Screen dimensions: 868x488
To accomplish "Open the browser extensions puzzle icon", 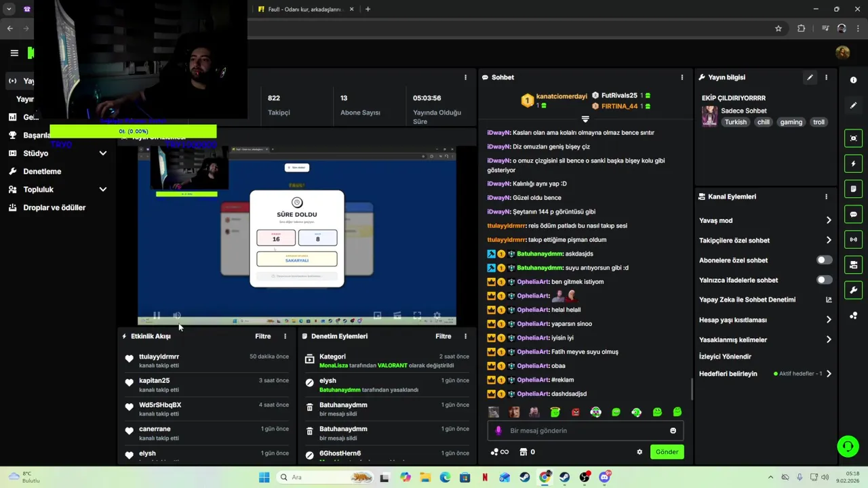I will click(x=802, y=28).
